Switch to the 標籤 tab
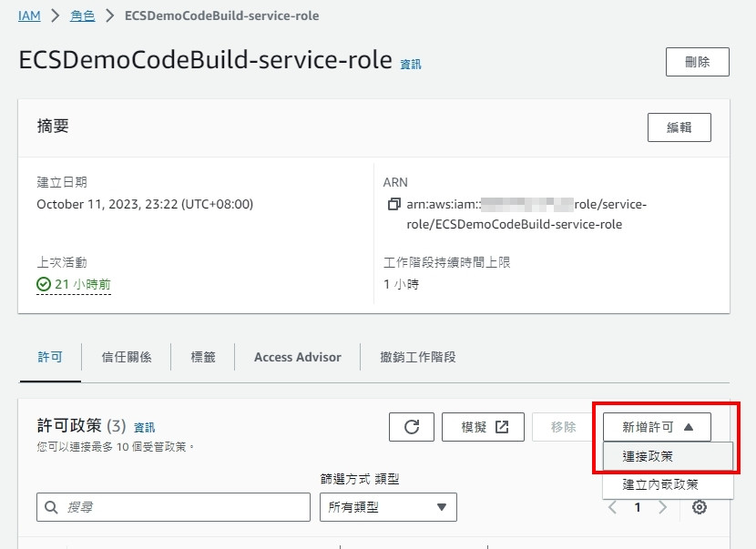 (x=203, y=357)
